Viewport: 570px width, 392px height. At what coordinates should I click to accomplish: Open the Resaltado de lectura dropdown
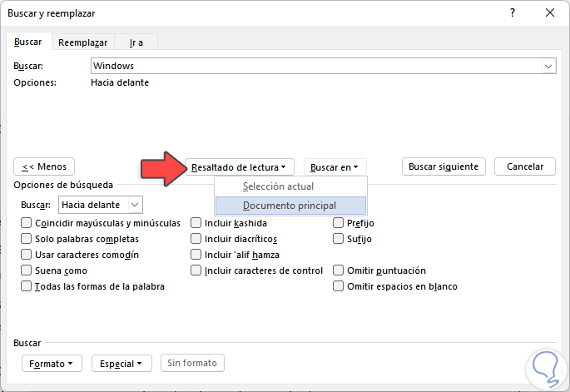(x=239, y=167)
